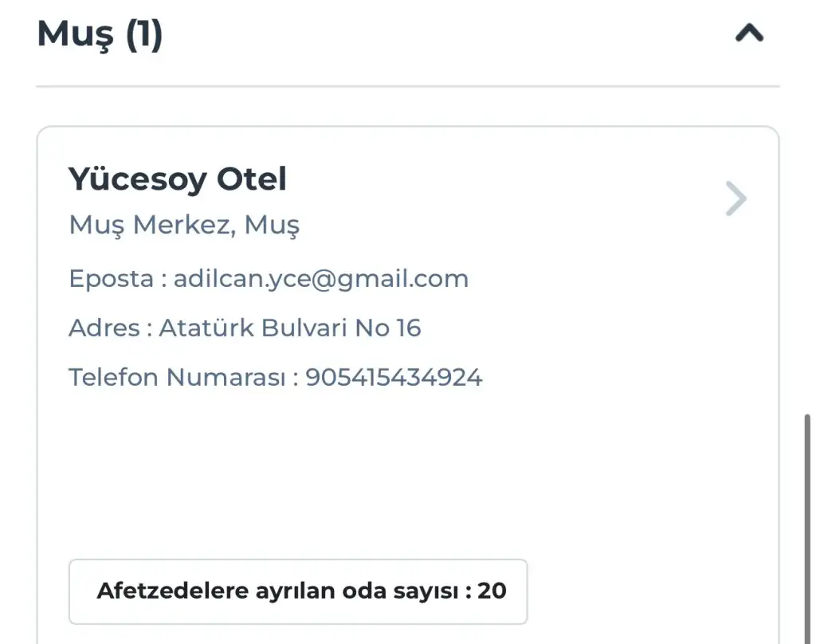Click the Atatürk Bulvari No 16 address
Screen dimensions: 816x644
click(x=289, y=328)
